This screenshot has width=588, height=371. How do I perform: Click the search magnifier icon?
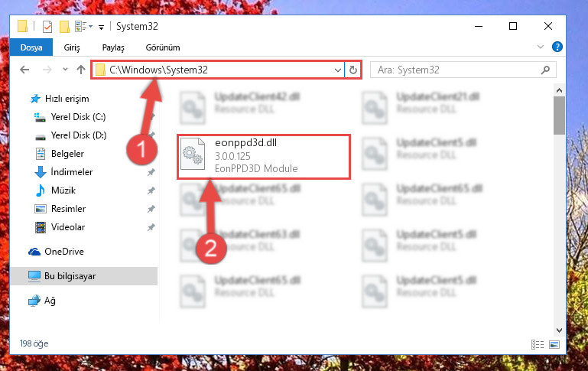[x=546, y=70]
